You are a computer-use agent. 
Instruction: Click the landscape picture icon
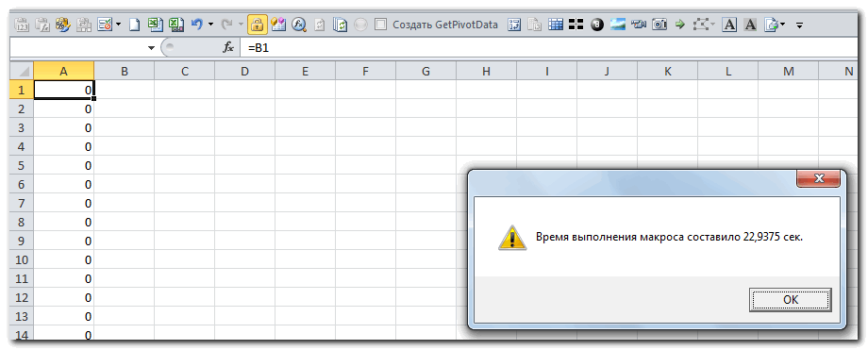(x=618, y=25)
